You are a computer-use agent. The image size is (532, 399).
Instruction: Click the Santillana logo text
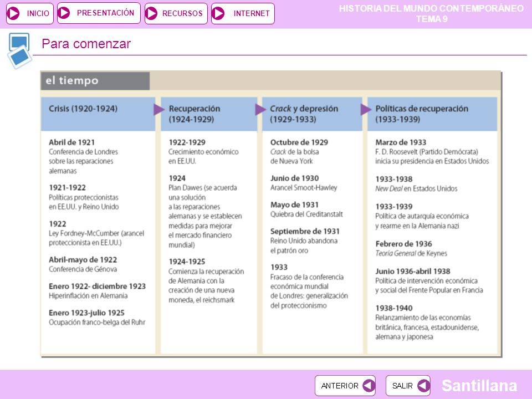[x=479, y=386]
